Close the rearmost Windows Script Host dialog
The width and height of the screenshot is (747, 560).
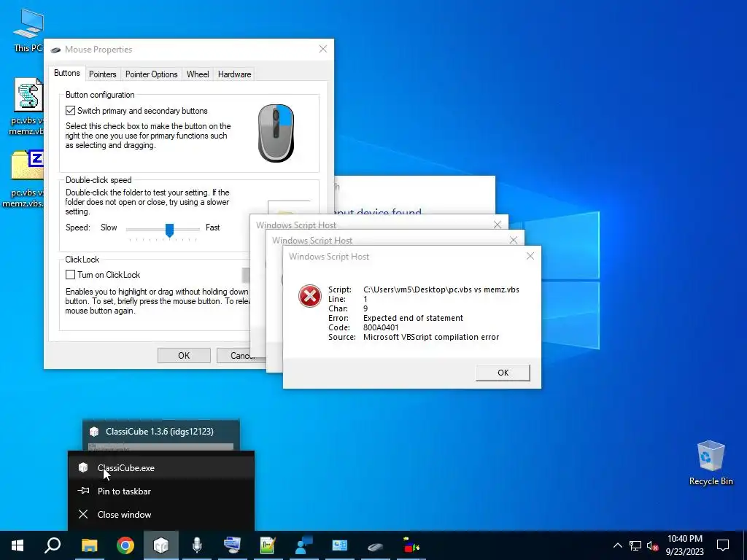pyautogui.click(x=498, y=225)
